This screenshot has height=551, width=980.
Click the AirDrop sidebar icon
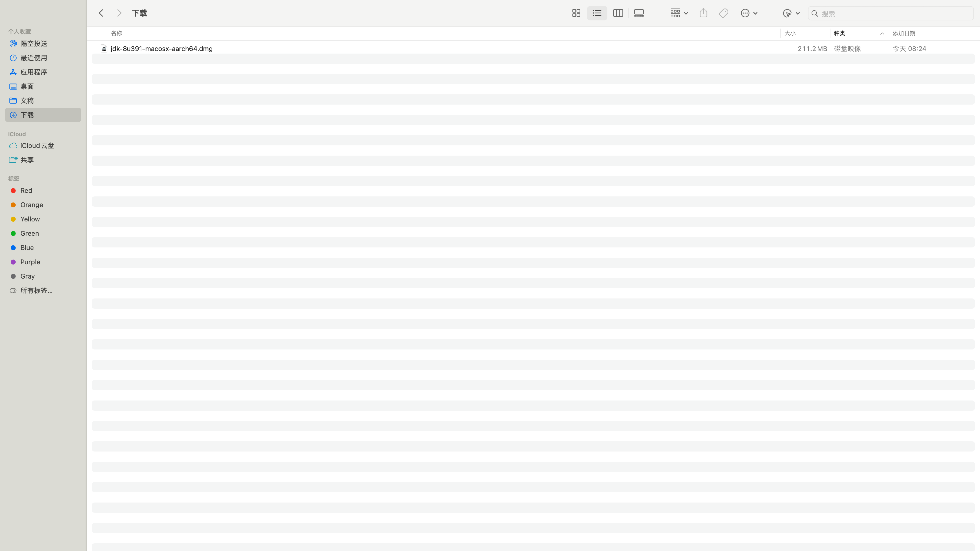13,44
